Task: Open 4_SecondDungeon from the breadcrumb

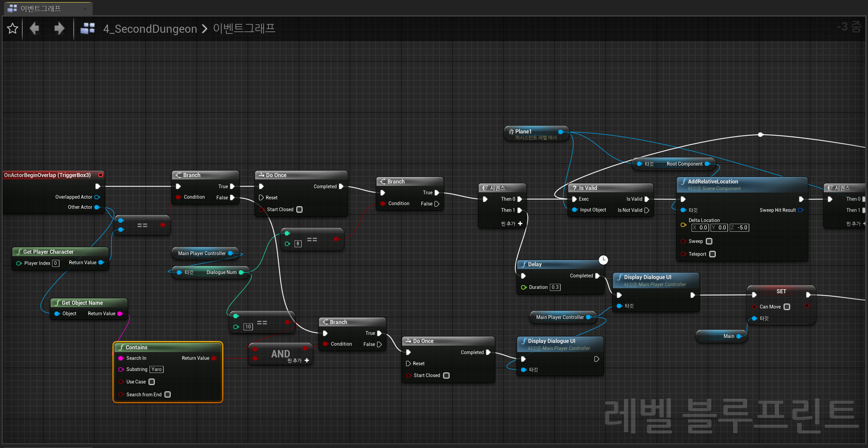Action: 150,29
